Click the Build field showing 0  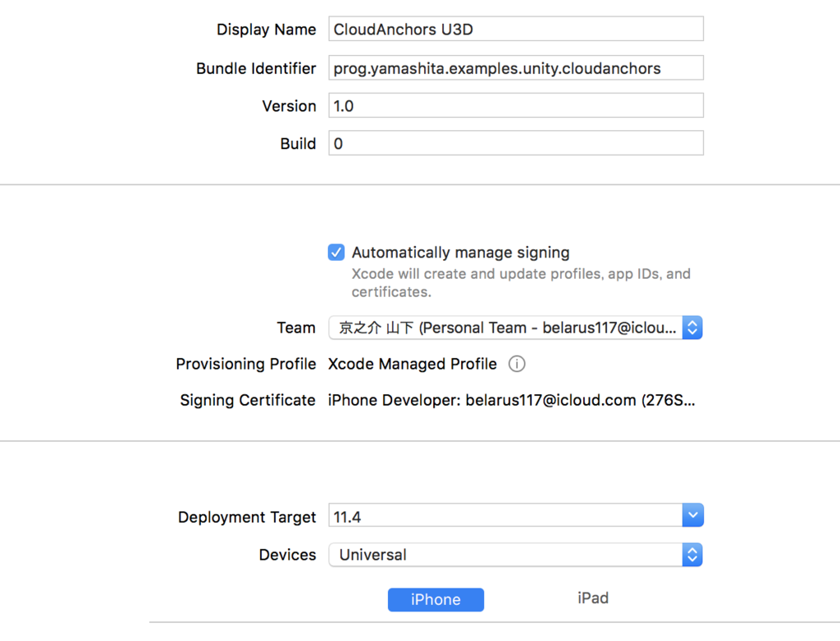(515, 143)
